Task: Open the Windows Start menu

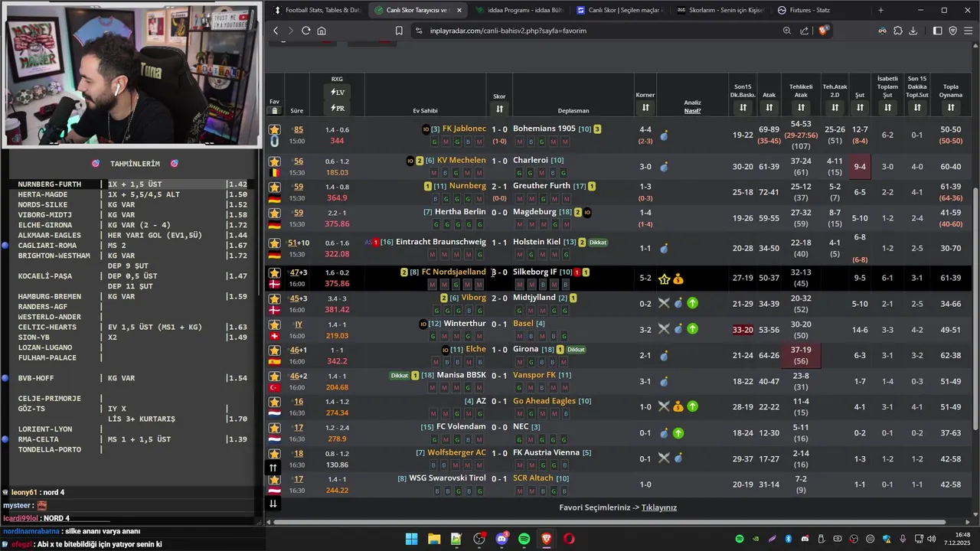Action: pyautogui.click(x=411, y=539)
